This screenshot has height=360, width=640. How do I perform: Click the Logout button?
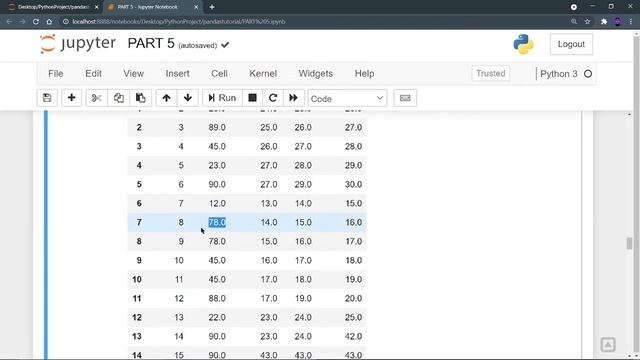point(571,44)
